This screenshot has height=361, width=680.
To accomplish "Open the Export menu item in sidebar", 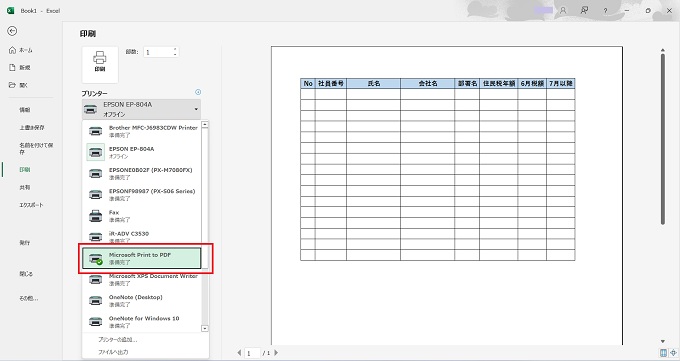I will pyautogui.click(x=31, y=205).
